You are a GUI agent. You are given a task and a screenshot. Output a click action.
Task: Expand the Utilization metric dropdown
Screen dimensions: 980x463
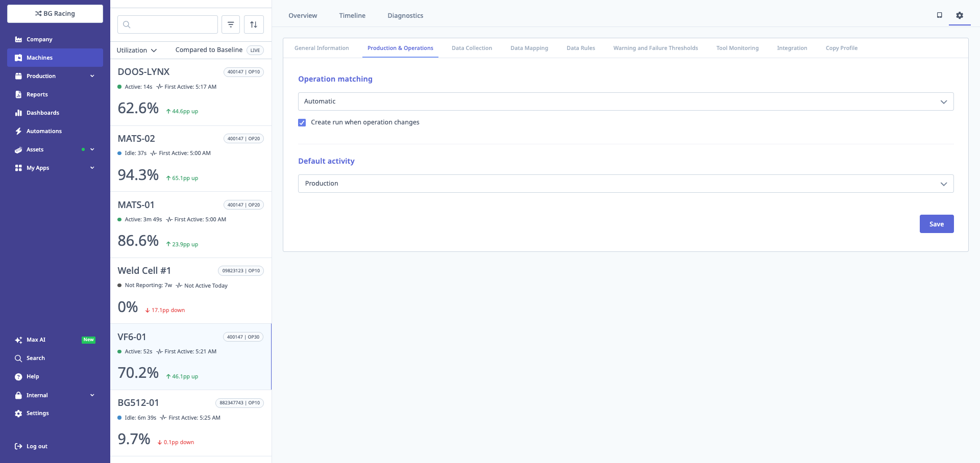click(x=136, y=50)
